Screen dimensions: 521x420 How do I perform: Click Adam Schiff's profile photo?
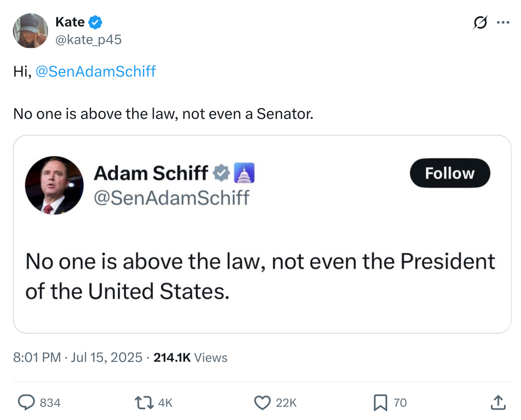54,185
